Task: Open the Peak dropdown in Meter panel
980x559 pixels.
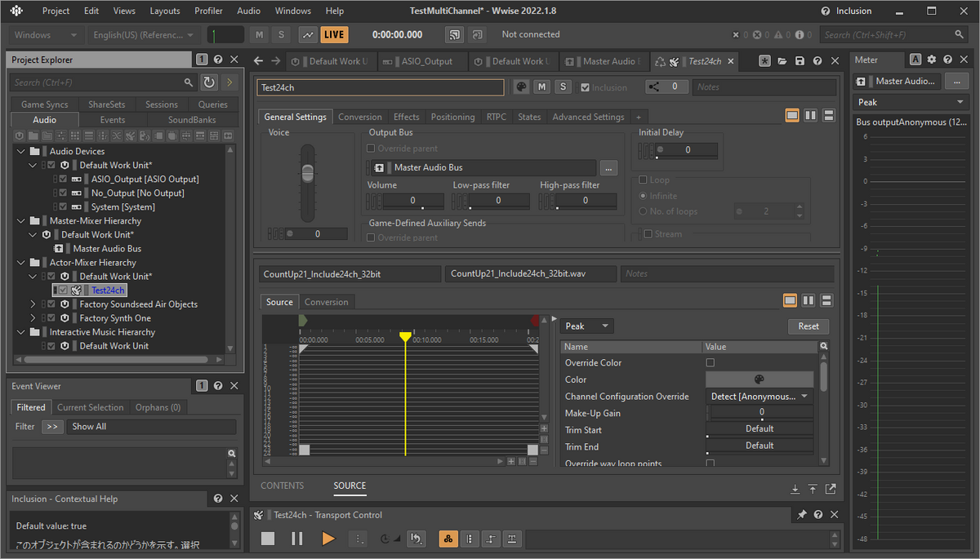Action: (911, 102)
